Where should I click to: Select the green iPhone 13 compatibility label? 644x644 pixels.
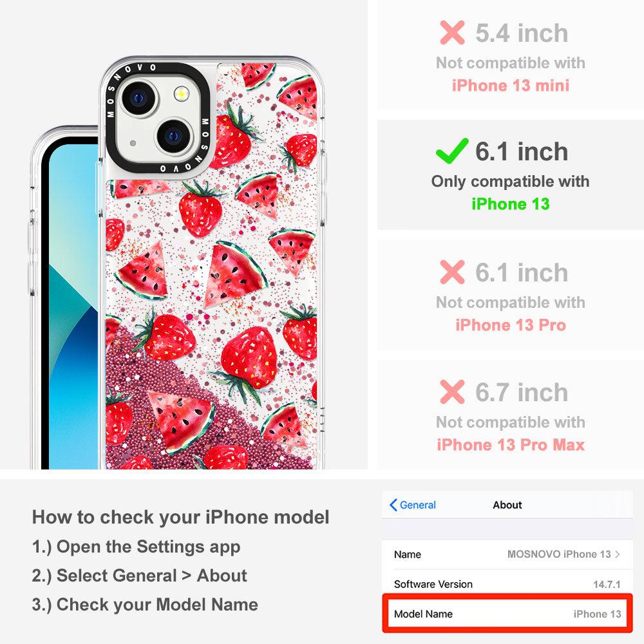511,204
